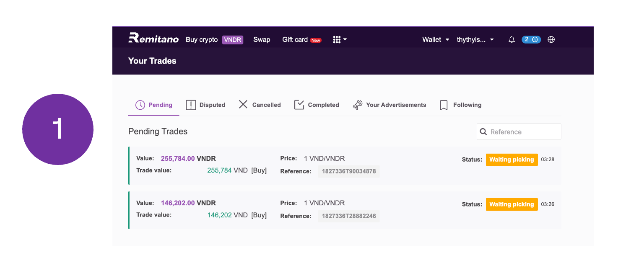The width and height of the screenshot is (644, 258).
Task: Click the VNDR badge button
Action: pyautogui.click(x=233, y=40)
